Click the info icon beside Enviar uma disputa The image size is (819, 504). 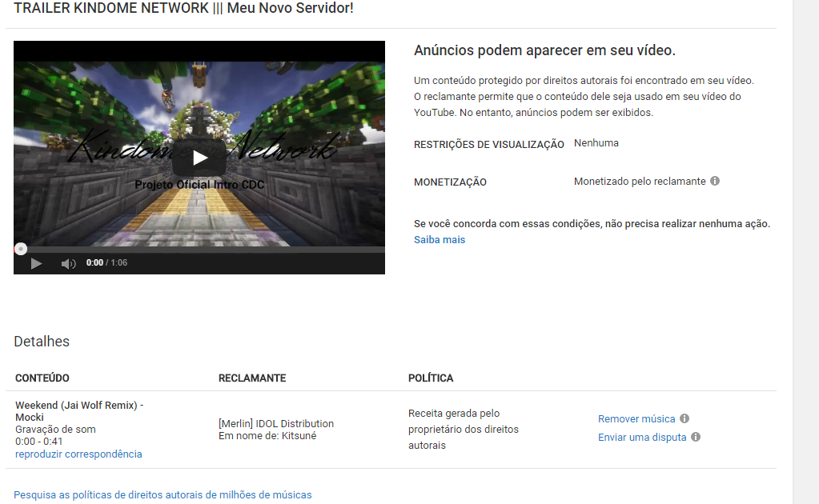(x=696, y=437)
